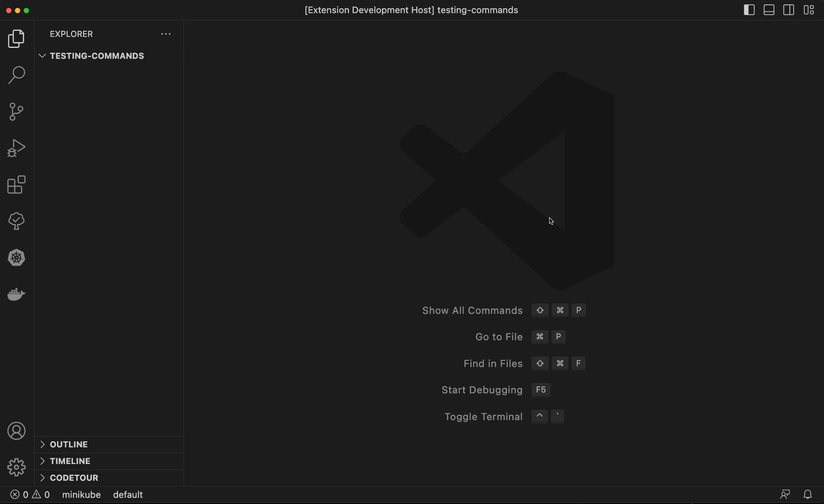
Task: Open the Docker view
Action: point(17,294)
